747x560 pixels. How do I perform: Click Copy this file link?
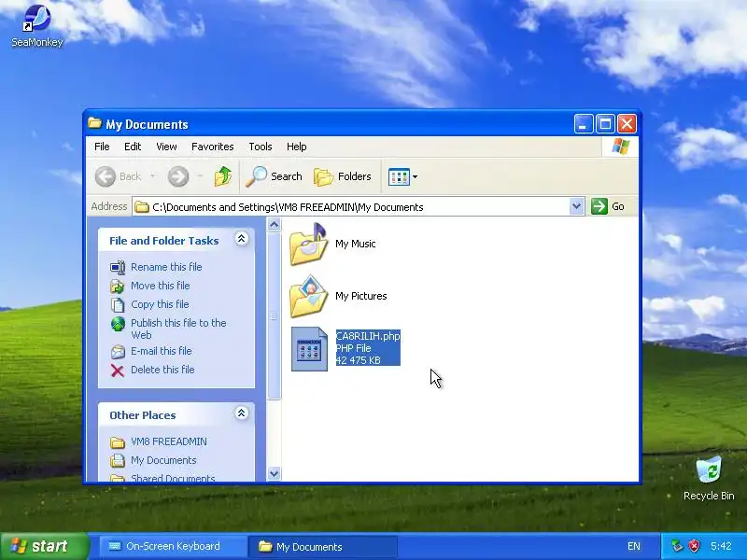160,304
